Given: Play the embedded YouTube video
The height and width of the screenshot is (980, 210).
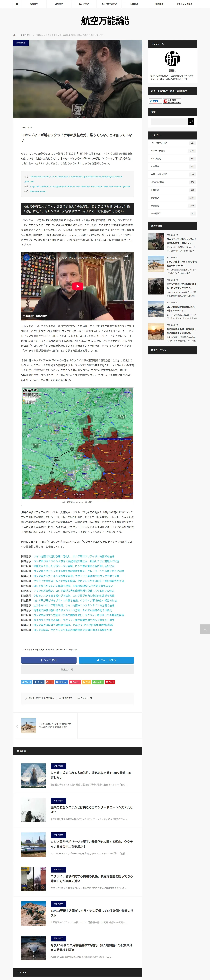Looking at the screenshot, I should pos(77,286).
